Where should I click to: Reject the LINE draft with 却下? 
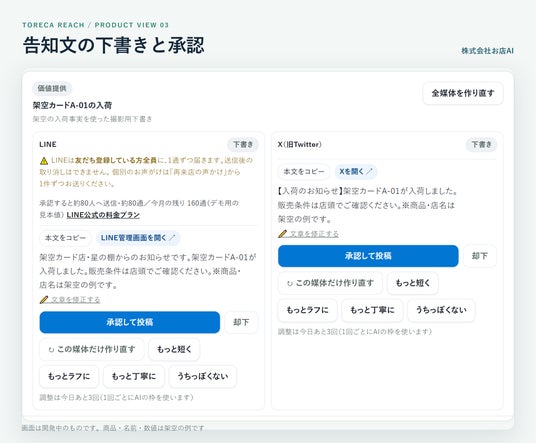coord(241,322)
